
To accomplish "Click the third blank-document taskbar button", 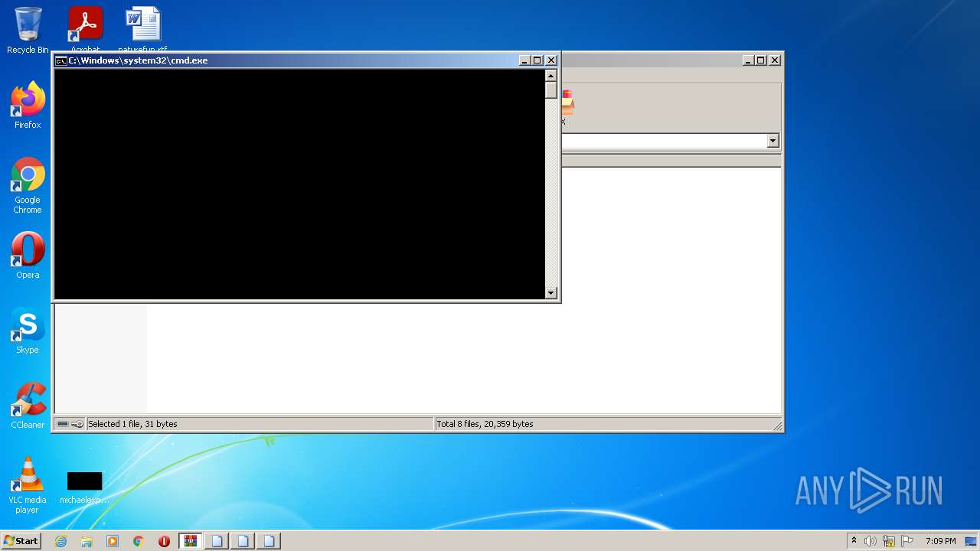I will (x=269, y=541).
